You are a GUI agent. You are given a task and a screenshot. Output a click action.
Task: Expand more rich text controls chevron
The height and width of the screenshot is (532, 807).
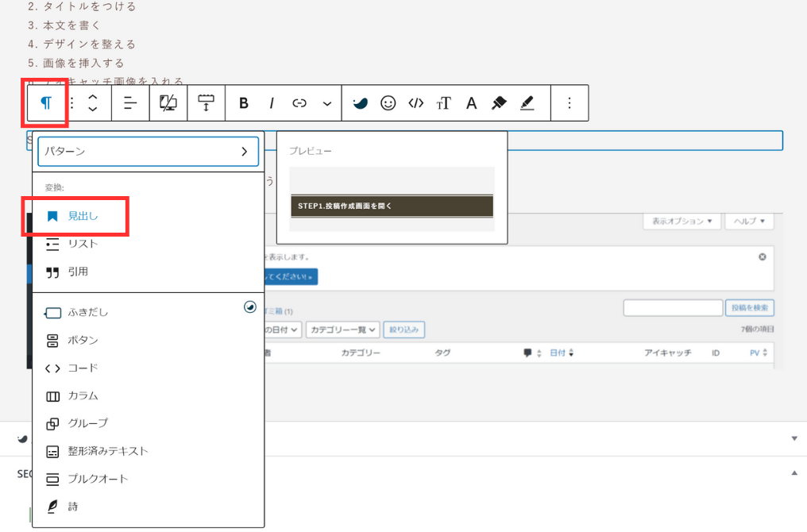click(x=327, y=103)
